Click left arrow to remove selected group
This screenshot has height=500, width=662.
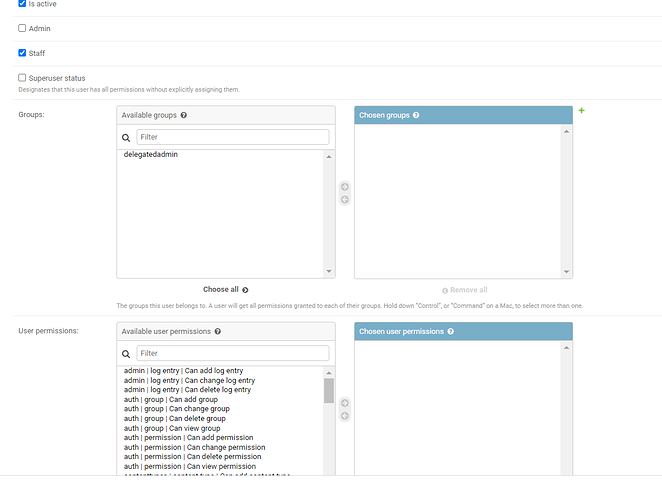tap(345, 200)
